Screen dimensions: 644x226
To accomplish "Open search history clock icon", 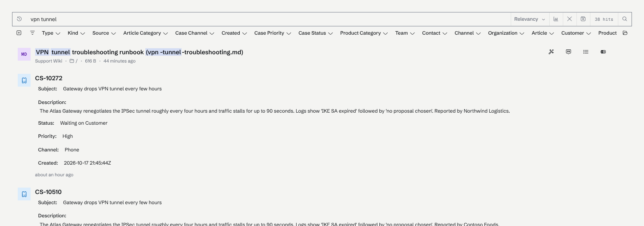I will click(19, 19).
